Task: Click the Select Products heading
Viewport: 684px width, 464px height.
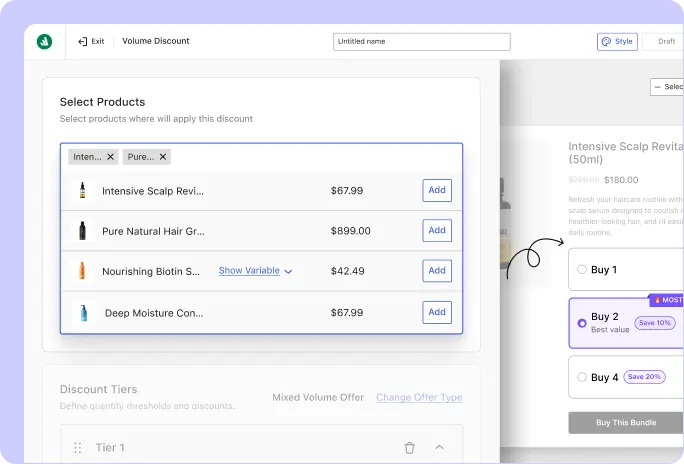Action: tap(103, 102)
